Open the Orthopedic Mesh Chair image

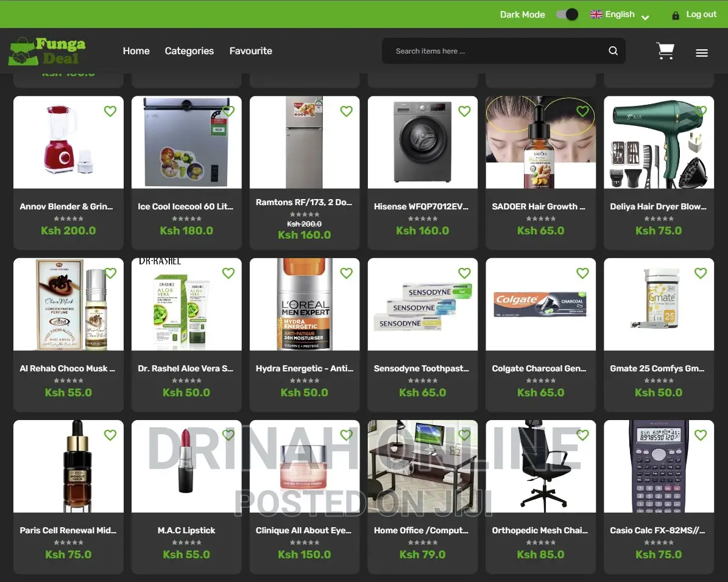coord(541,466)
